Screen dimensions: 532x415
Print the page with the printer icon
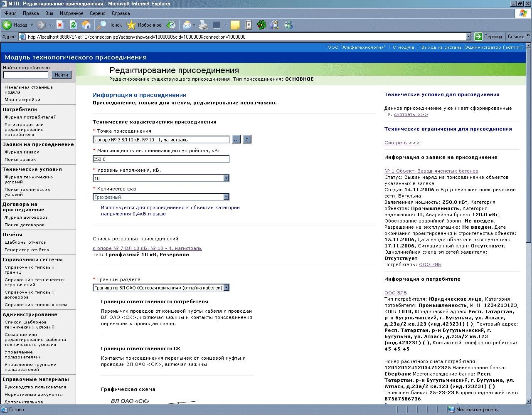(203, 25)
